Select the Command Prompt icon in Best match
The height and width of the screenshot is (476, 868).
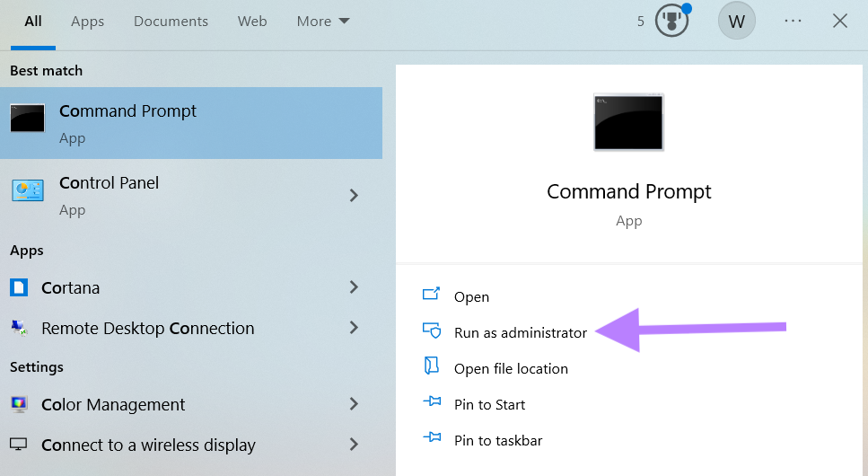coord(28,118)
